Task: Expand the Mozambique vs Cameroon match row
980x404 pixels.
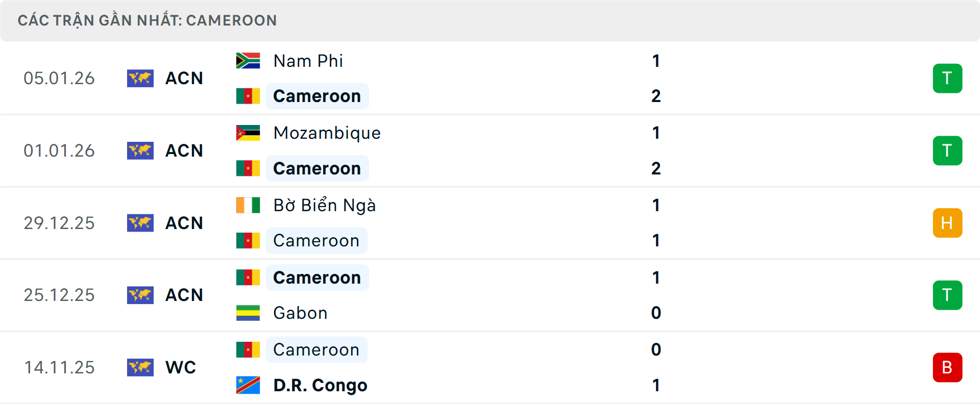Action: tap(490, 150)
